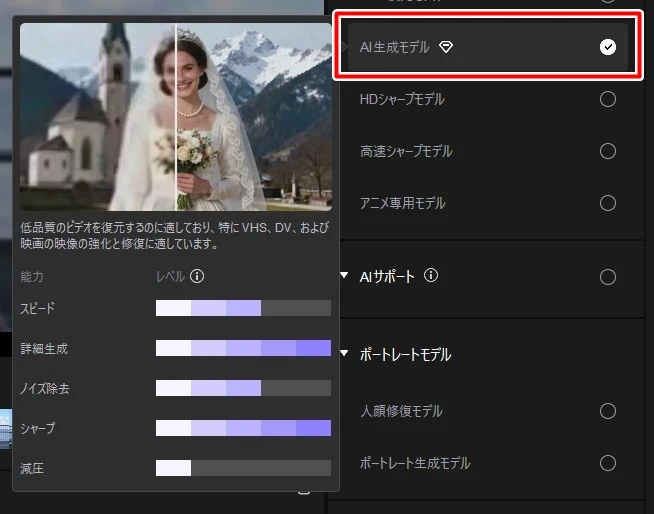Click the ノイズ除去 level bar
This screenshot has width=654, height=514.
(x=243, y=388)
